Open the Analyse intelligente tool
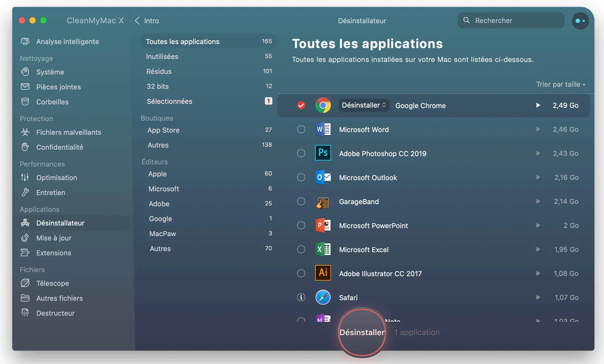 click(67, 41)
